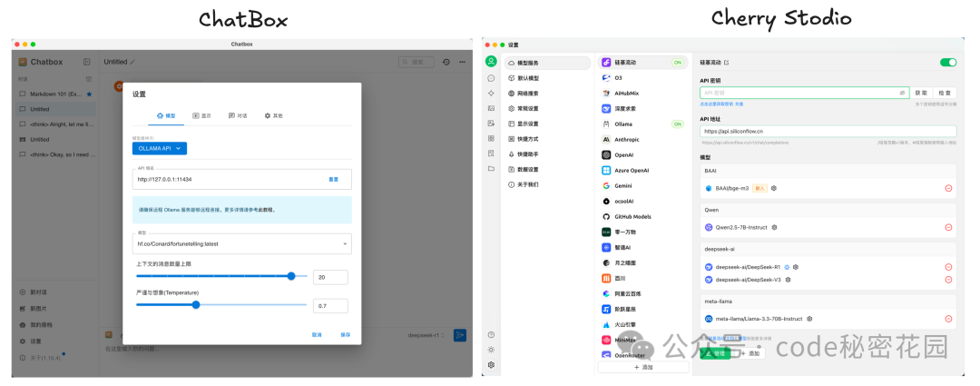Select 模型服务 in Cherry Studio settings menu
The width and height of the screenshot is (980, 386).
tap(547, 63)
